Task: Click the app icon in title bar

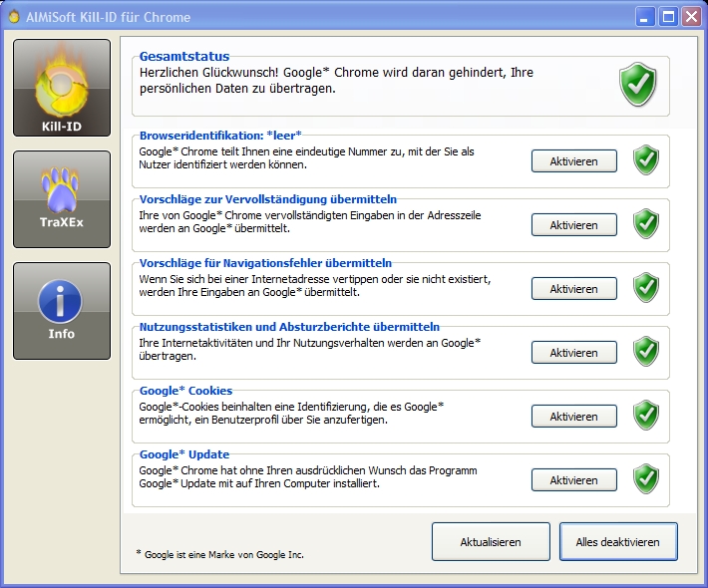Action: (14, 17)
